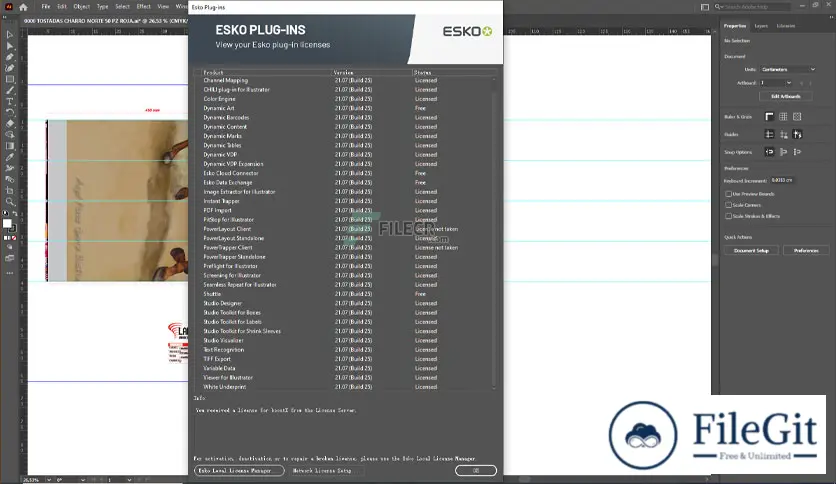Click OK in Esko Plug-ins dialog
836x484 pixels.
(x=476, y=471)
